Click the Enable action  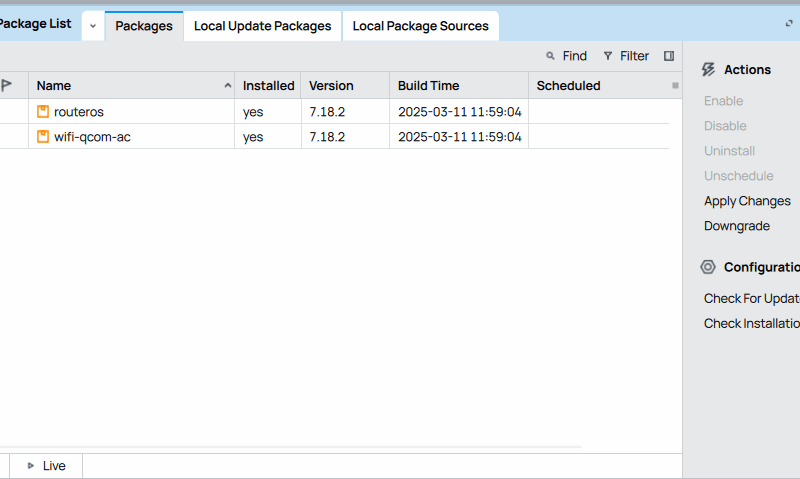723,101
